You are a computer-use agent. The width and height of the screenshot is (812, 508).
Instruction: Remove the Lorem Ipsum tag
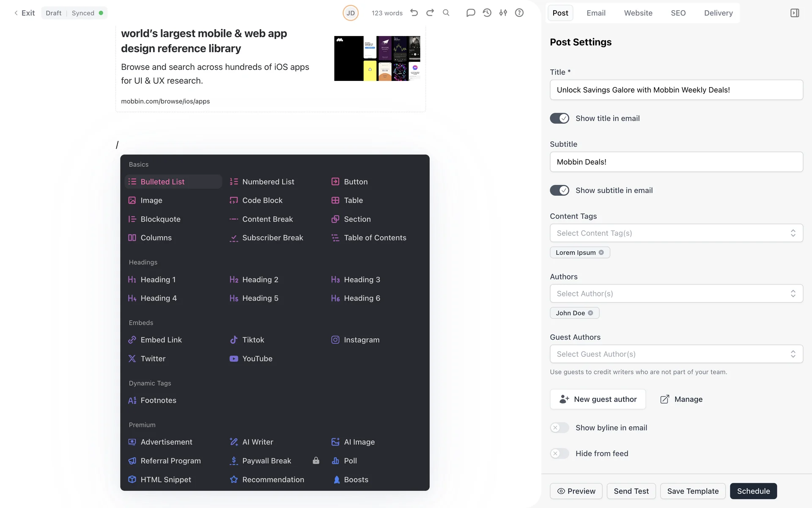click(x=601, y=252)
